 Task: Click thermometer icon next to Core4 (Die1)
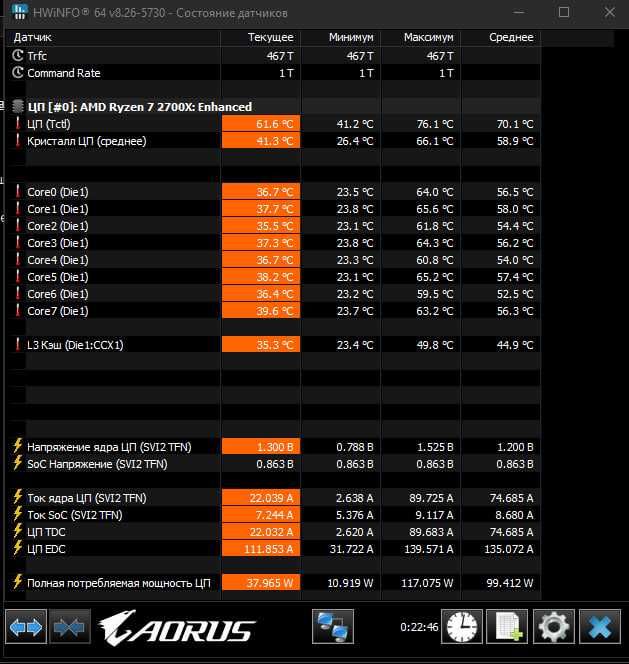point(17,260)
